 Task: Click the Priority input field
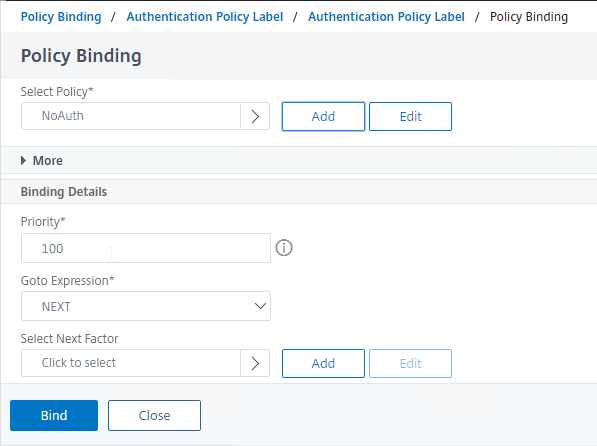coord(146,248)
